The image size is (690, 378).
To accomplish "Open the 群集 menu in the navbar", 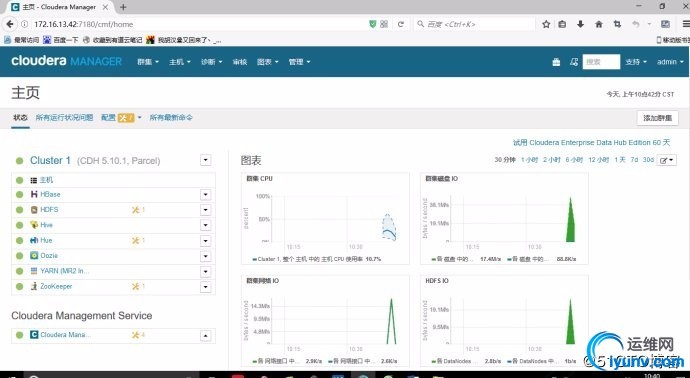I will point(147,62).
